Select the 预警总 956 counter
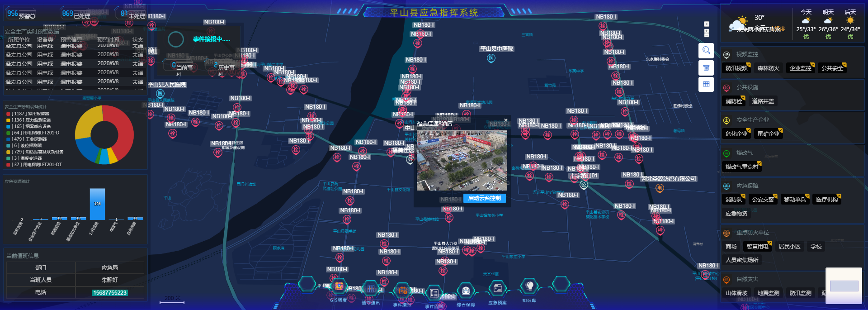 [21, 14]
